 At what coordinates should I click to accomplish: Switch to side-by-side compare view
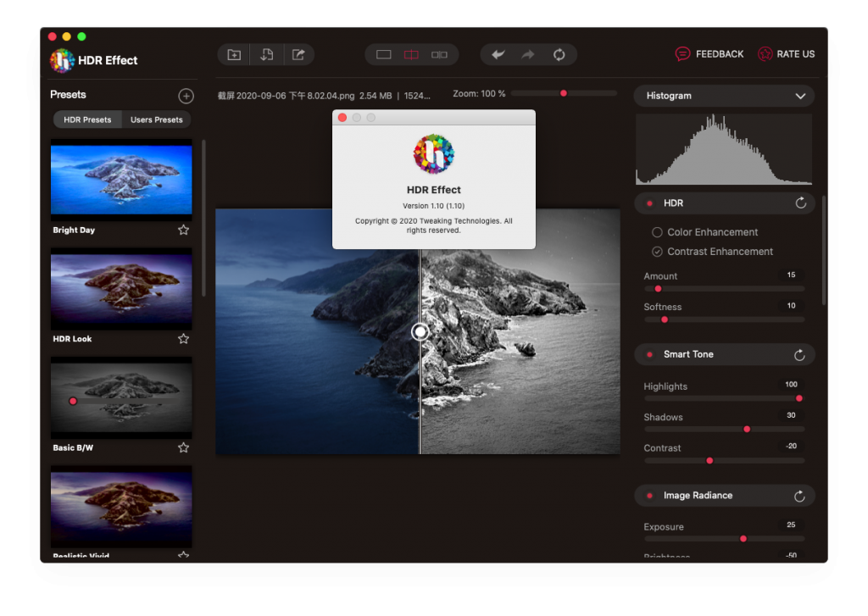pyautogui.click(x=440, y=55)
